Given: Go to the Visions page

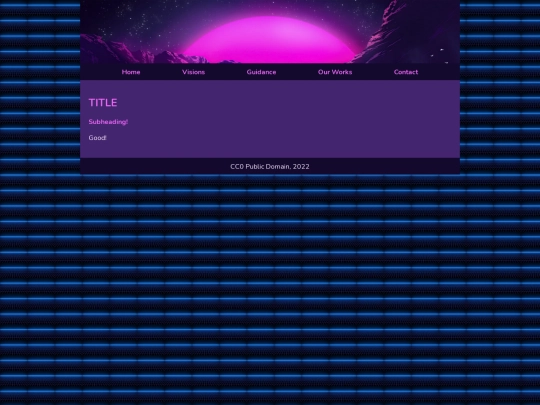Looking at the screenshot, I should [194, 72].
